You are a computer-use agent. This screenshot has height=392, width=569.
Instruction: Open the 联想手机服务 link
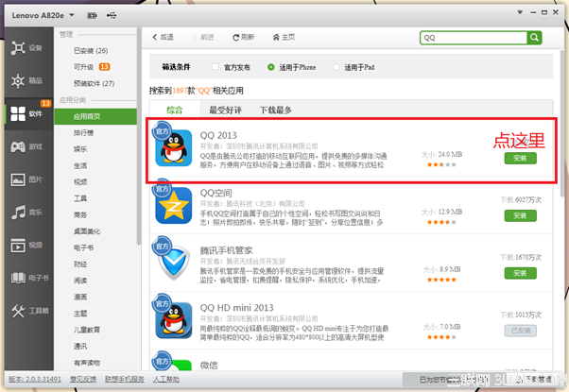(x=125, y=380)
